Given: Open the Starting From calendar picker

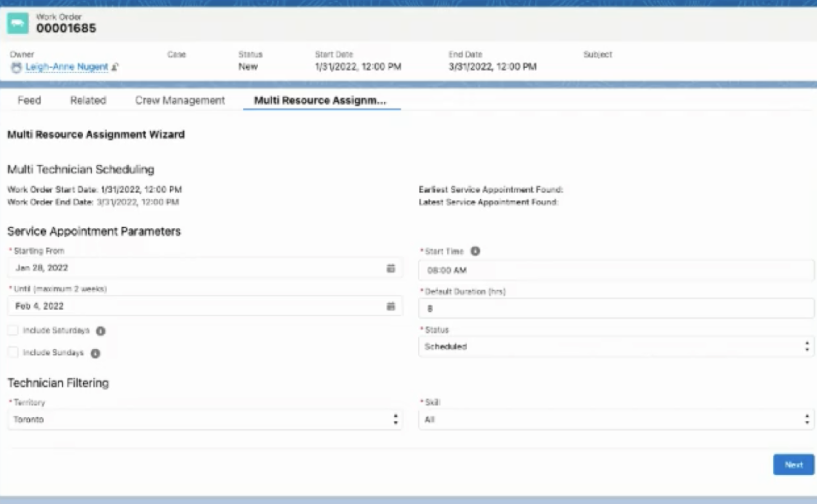Looking at the screenshot, I should click(390, 268).
